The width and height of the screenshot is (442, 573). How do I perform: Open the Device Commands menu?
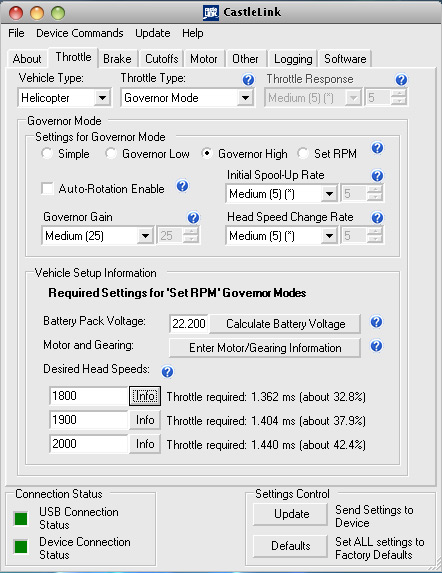[80, 33]
